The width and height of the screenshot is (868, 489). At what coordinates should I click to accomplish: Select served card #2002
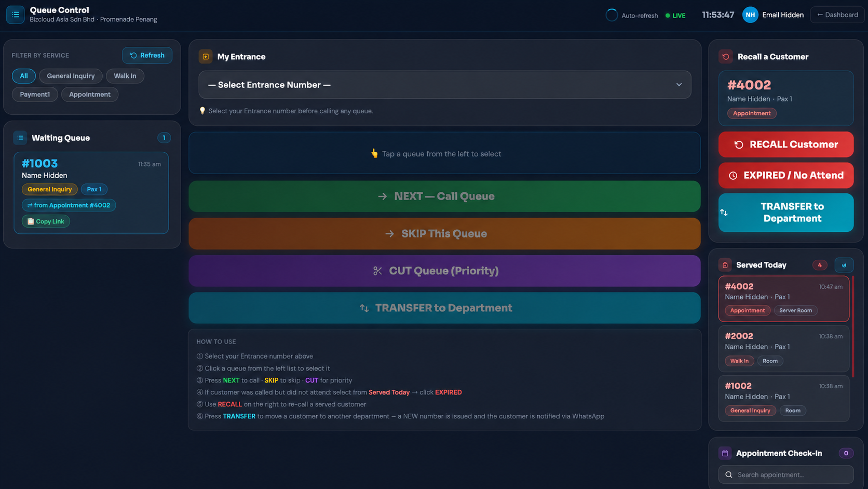tap(784, 349)
